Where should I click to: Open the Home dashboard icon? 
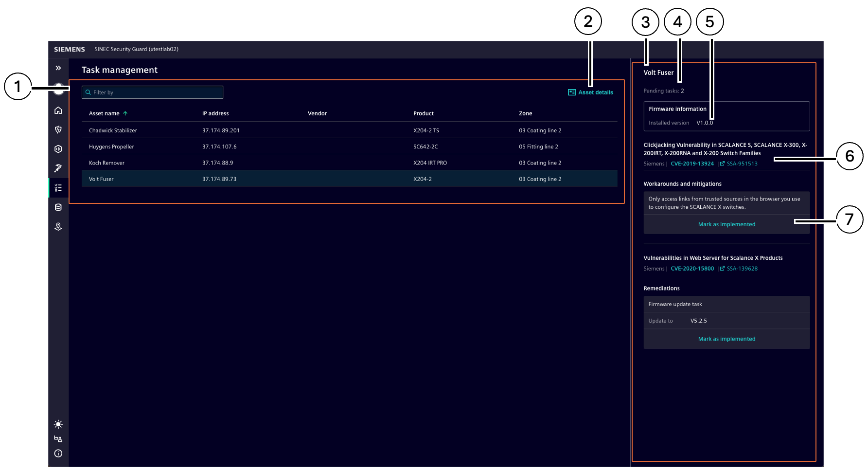click(x=58, y=110)
